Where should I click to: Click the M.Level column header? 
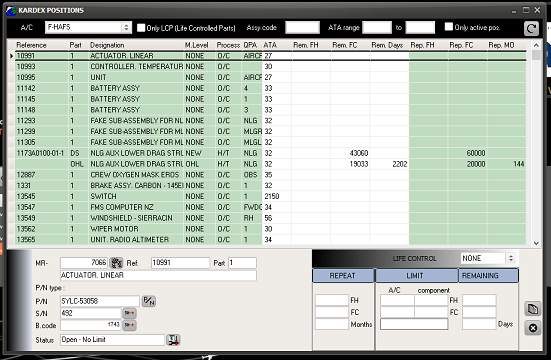click(x=199, y=45)
